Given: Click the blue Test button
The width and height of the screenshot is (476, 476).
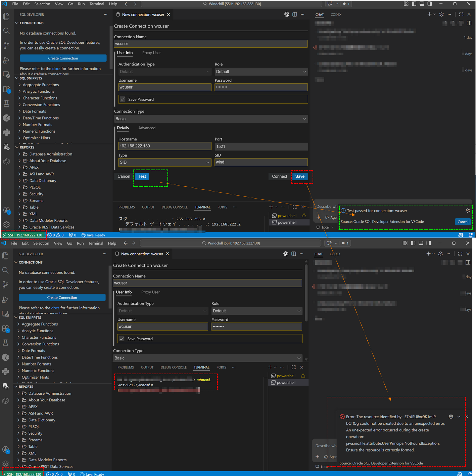Looking at the screenshot, I should (142, 176).
